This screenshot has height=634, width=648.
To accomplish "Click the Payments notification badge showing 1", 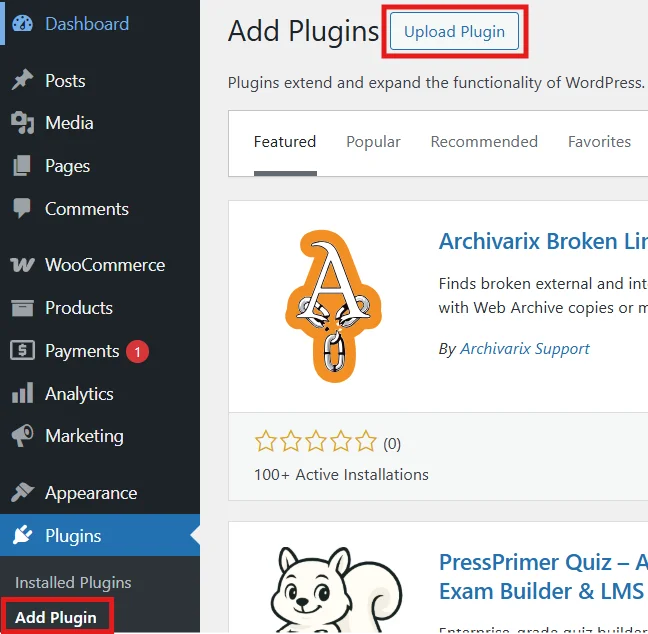I will [x=137, y=352].
